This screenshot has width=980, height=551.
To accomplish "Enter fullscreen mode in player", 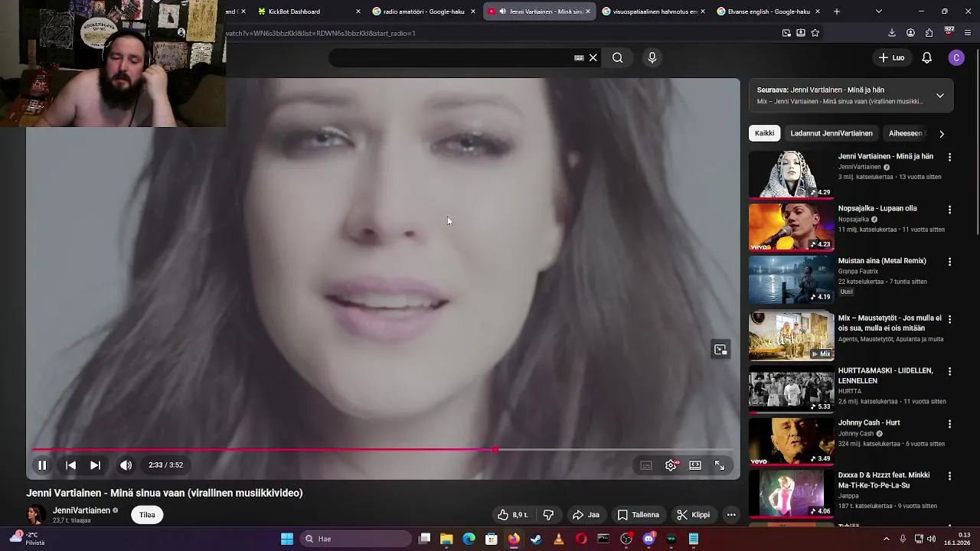I will pos(720,465).
